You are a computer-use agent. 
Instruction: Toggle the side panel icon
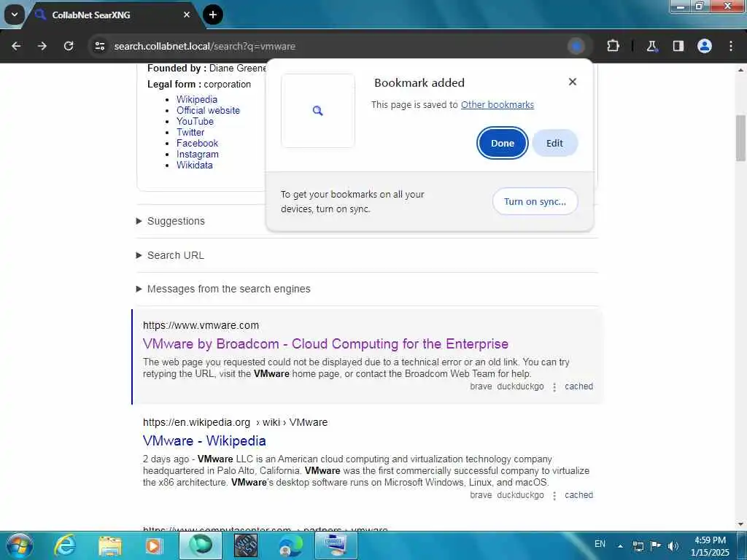tap(678, 46)
